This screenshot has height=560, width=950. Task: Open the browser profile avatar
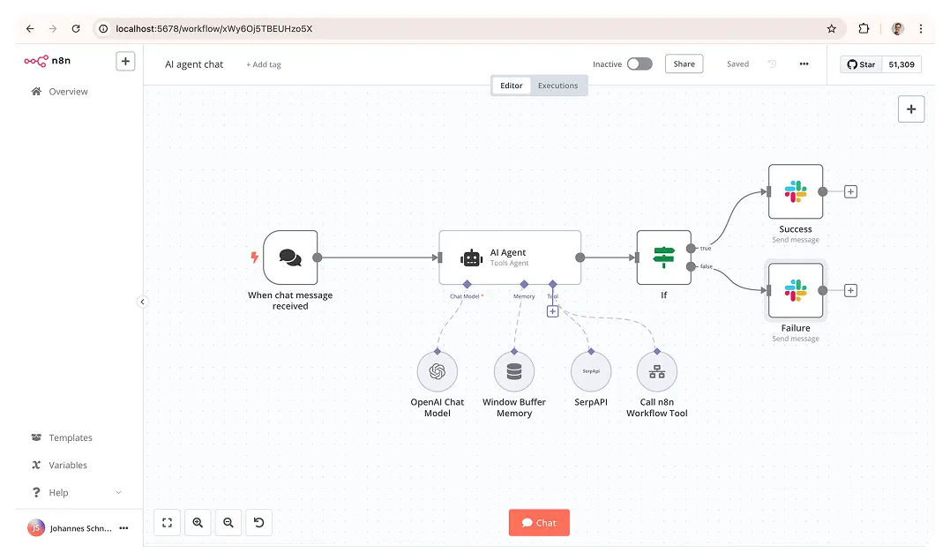[x=898, y=28]
